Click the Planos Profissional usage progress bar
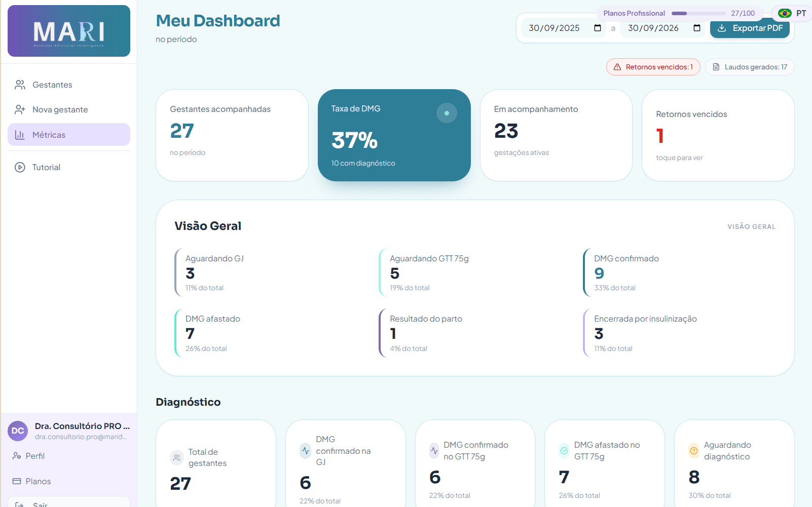812x507 pixels. pos(698,13)
